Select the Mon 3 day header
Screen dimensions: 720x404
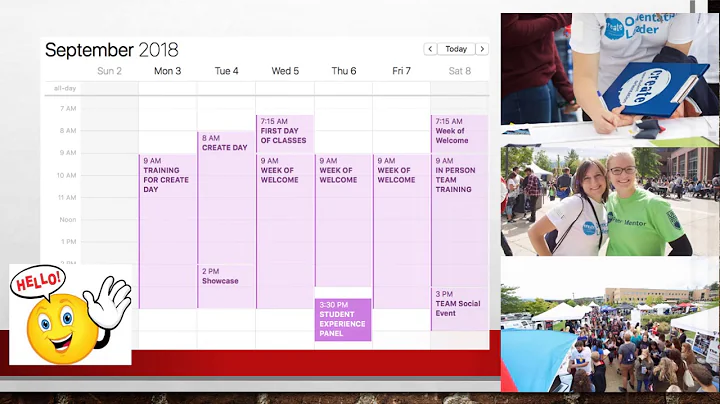(168, 71)
